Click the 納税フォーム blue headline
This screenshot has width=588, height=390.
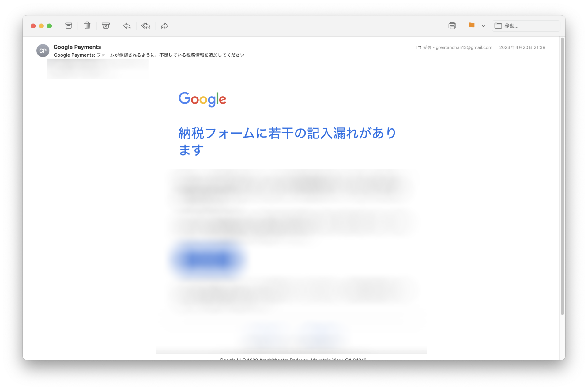click(x=287, y=141)
